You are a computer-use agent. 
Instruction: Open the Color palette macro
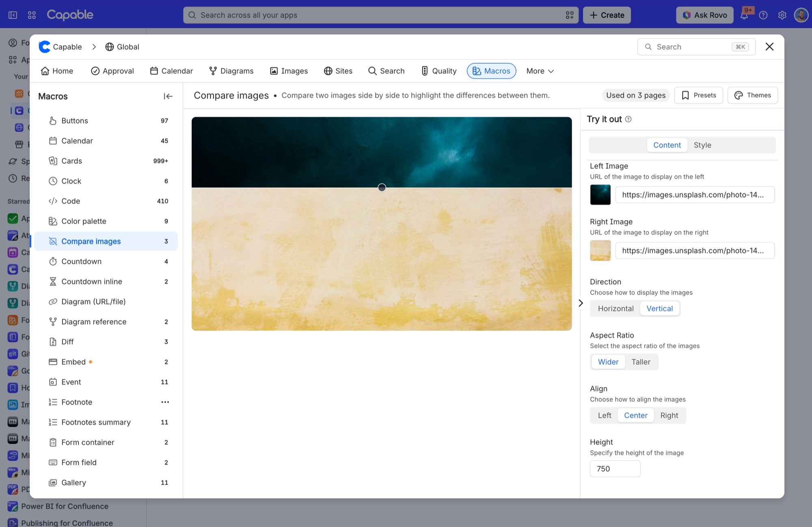106,221
